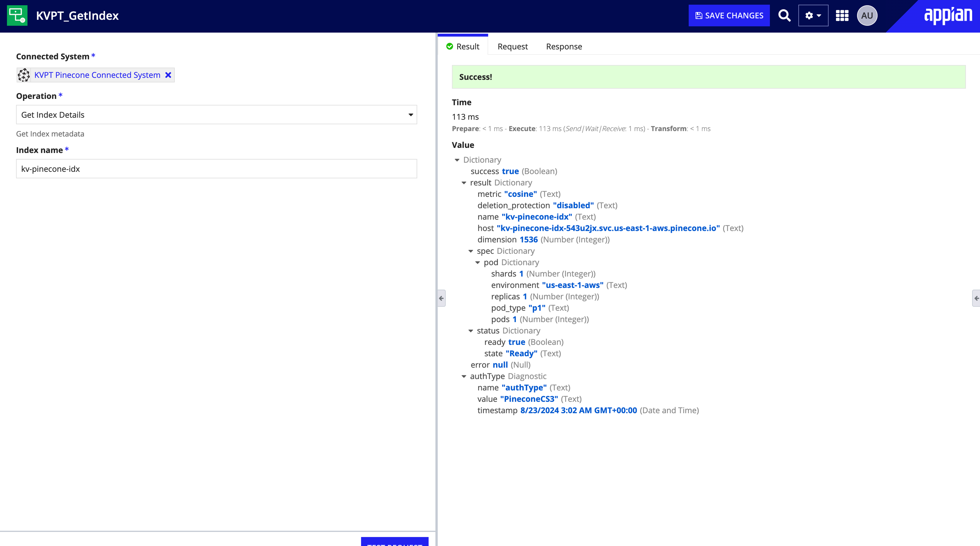The width and height of the screenshot is (980, 546).
Task: Click the Success! banner
Action: click(x=708, y=77)
